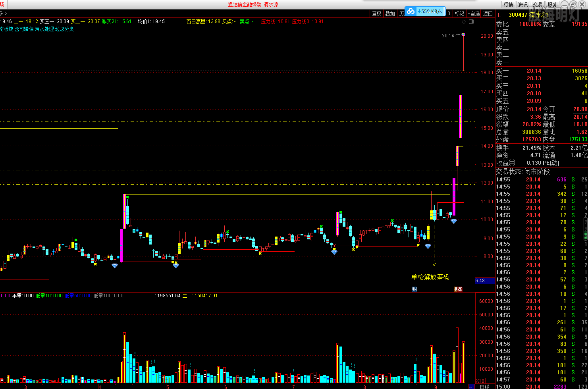Click the 标记 mark button
Screen dimensions: 588x389
[x=459, y=13]
